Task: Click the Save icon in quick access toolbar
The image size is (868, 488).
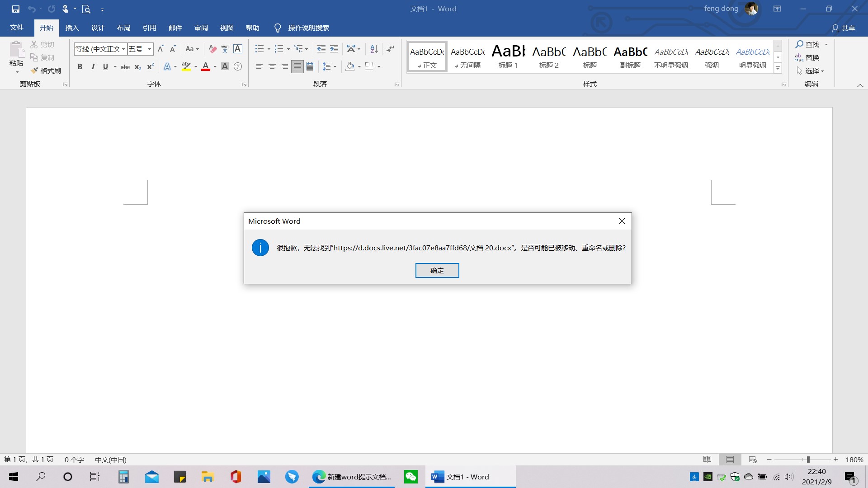Action: [16, 9]
